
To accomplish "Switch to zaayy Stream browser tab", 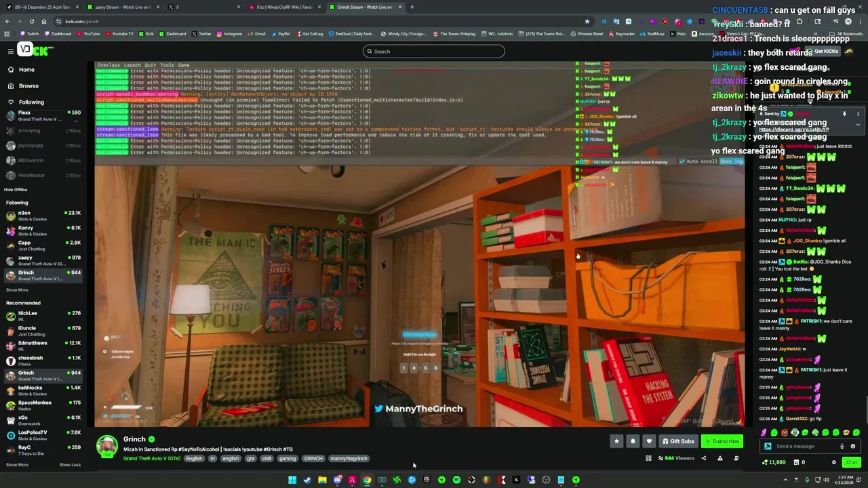I will [122, 7].
